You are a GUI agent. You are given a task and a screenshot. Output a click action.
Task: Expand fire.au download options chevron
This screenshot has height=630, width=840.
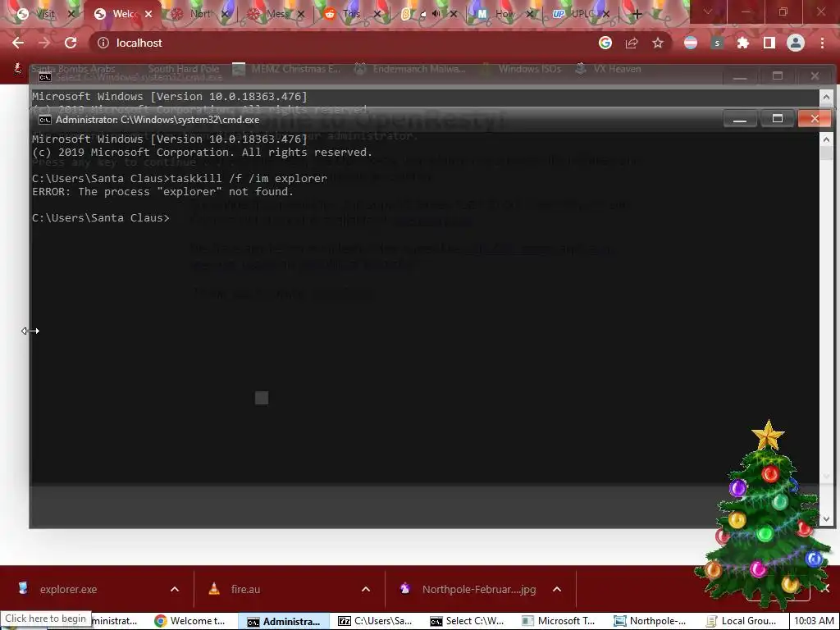[x=366, y=589]
